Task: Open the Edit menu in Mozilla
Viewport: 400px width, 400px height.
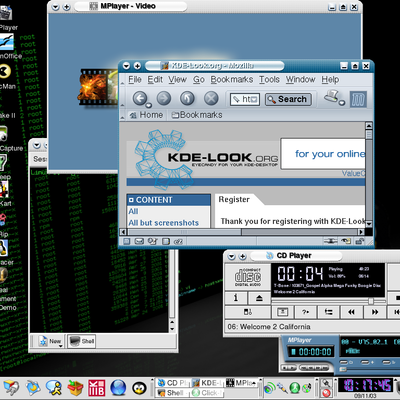Action: 155,80
